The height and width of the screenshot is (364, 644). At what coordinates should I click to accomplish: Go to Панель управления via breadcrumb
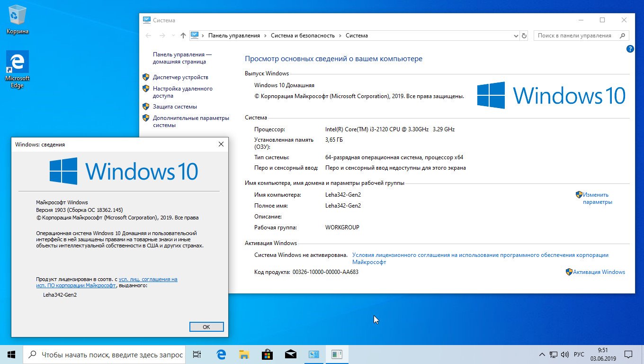click(x=234, y=36)
